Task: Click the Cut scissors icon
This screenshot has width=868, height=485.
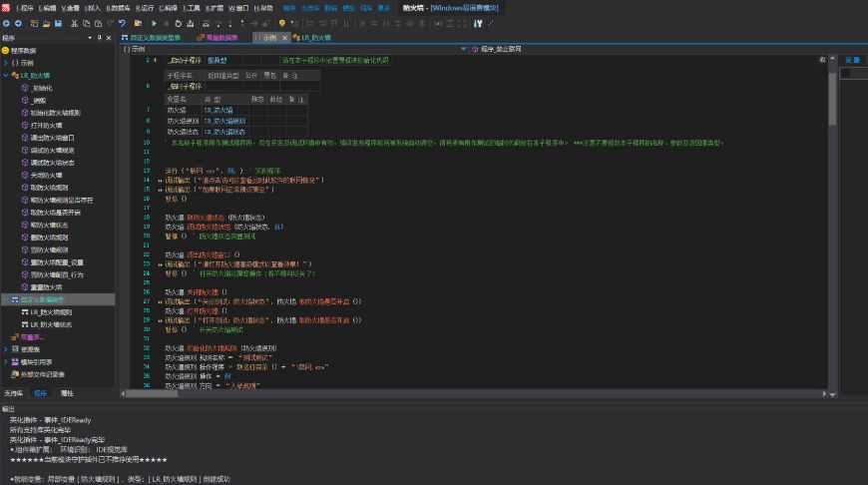Action: 73,23
